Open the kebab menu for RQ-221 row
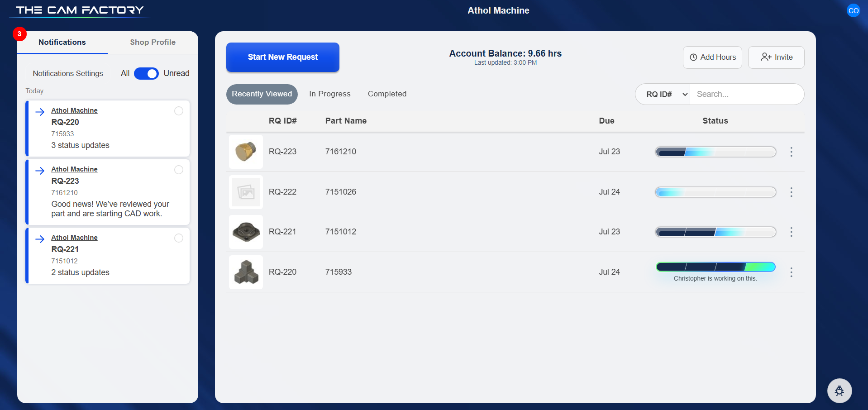This screenshot has width=868, height=410. click(x=791, y=232)
